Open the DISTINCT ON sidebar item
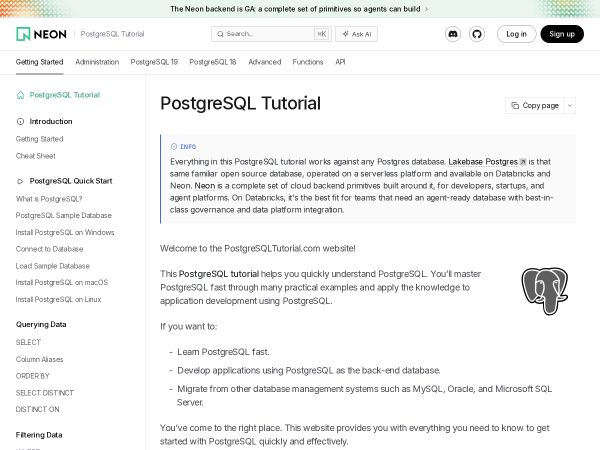This screenshot has height=450, width=600. 38,409
